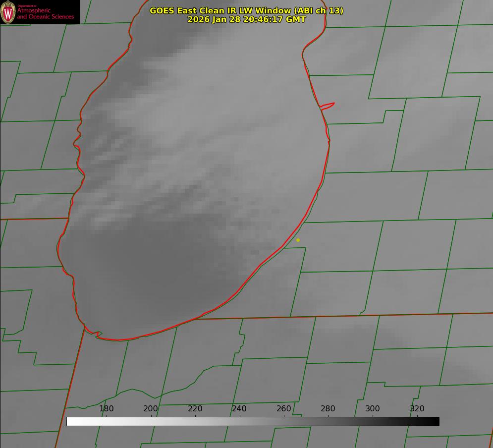493x448 pixels.
Task: Select the 300 temperature label
Action: tap(373, 408)
